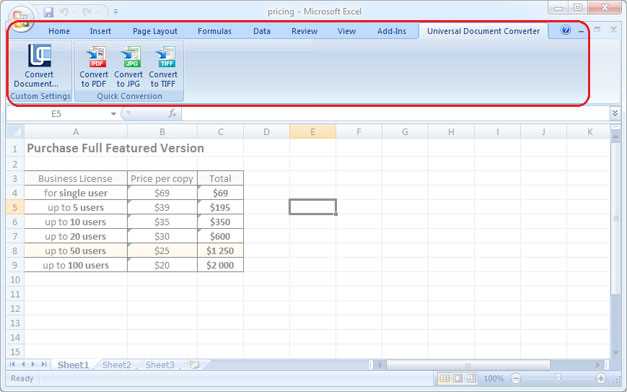Click the Save icon in quick access toolbar
This screenshot has height=392, width=627.
(48, 12)
